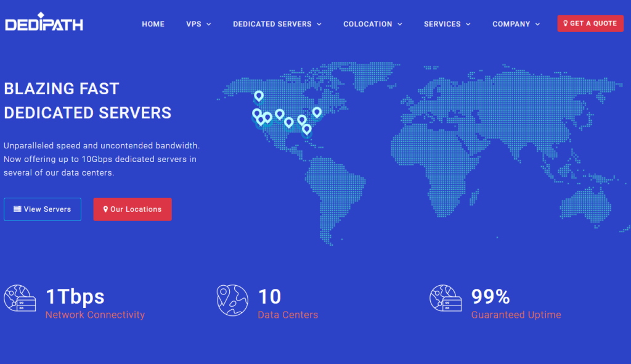The height and width of the screenshot is (364, 631).
Task: Click the BLAZING FAST heading line
Action: tap(62, 89)
